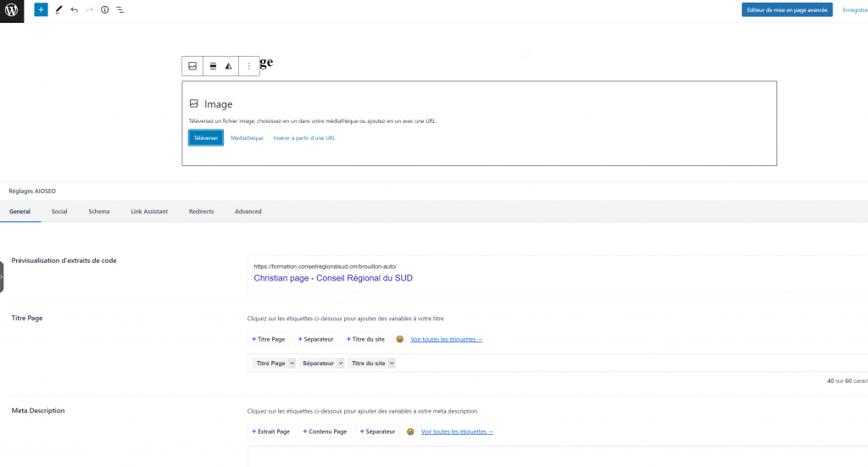Expand the Séparateur tag dropdown in title field
Screen dimensions: 868x467
(x=341, y=363)
